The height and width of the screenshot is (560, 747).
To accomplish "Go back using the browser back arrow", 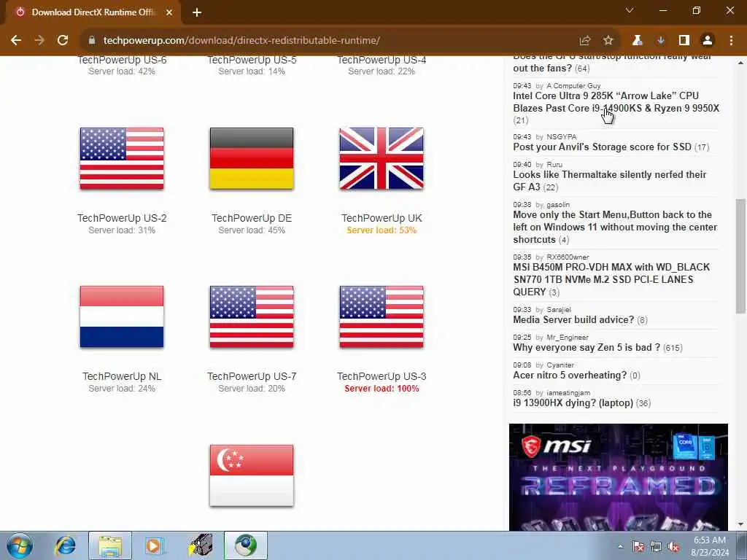I will [16, 41].
